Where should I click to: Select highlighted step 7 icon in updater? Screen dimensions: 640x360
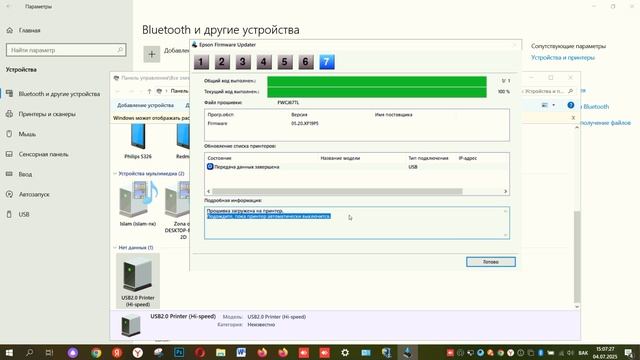point(327,62)
